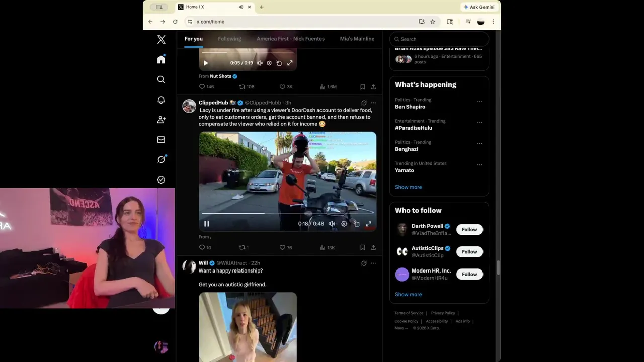Open more options for Benghazi trend
This screenshot has height=362, width=644.
pyautogui.click(x=479, y=143)
